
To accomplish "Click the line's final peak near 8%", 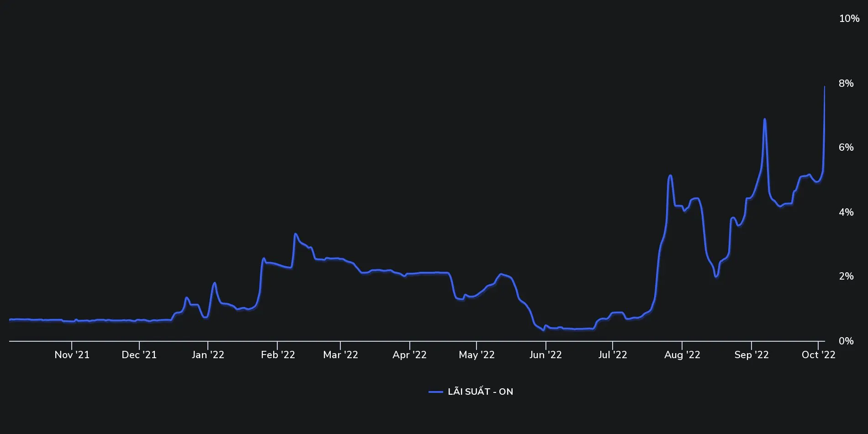I will coord(824,87).
